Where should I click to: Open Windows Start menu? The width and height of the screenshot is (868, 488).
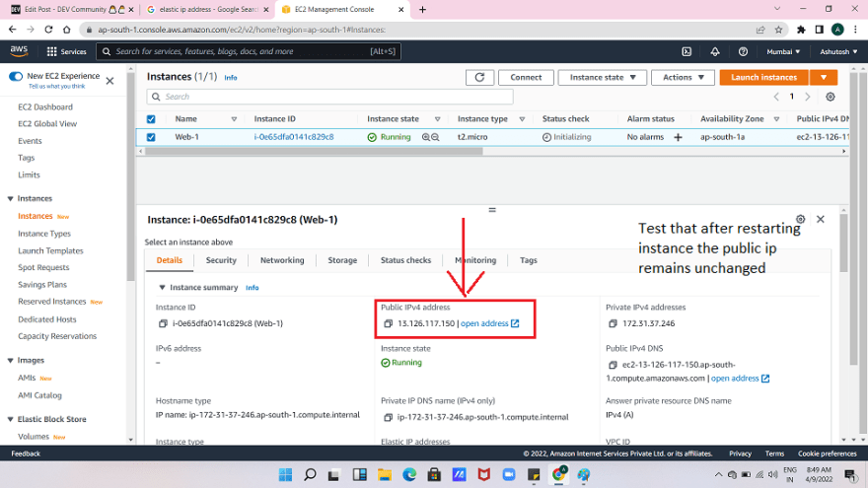[285, 475]
